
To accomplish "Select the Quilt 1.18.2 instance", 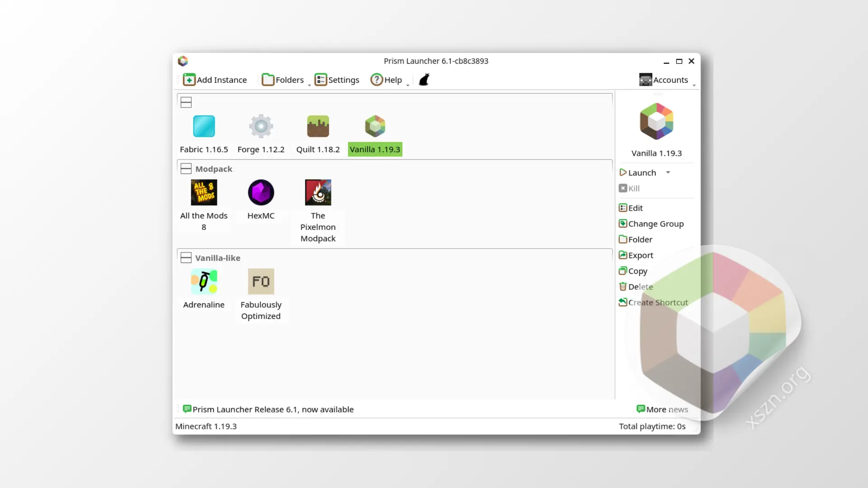I will (318, 127).
